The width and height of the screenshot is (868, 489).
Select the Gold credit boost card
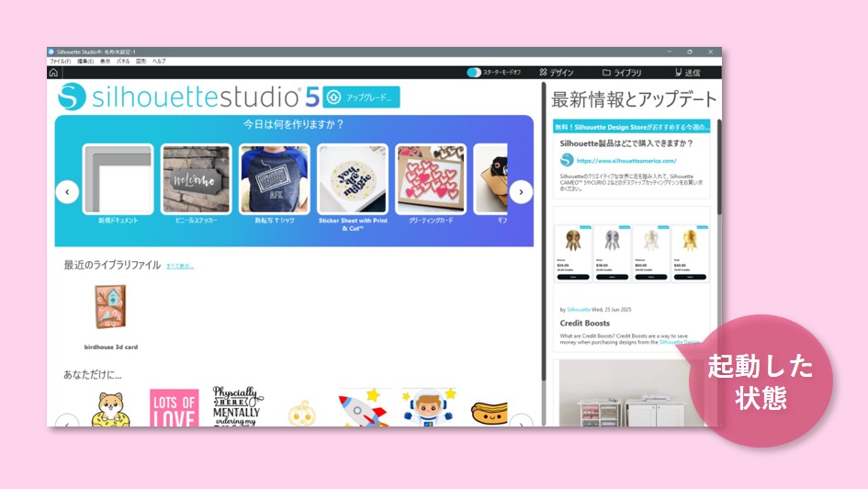click(x=690, y=253)
